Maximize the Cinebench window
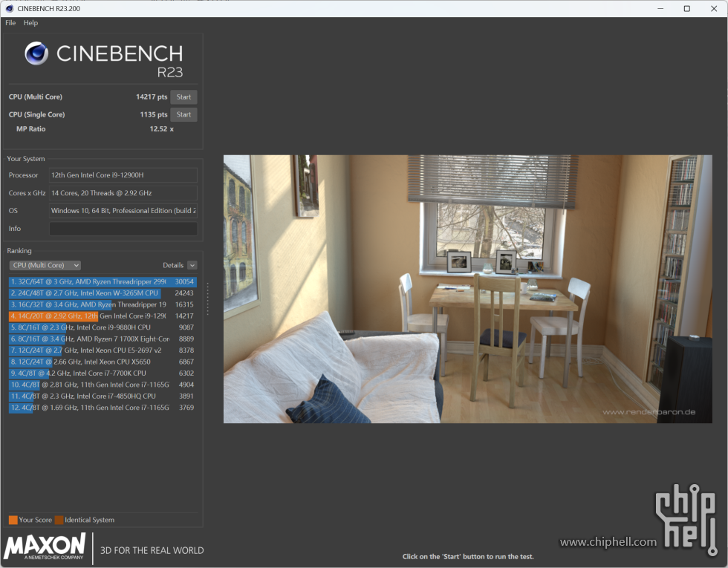The height and width of the screenshot is (568, 728). coord(687,9)
